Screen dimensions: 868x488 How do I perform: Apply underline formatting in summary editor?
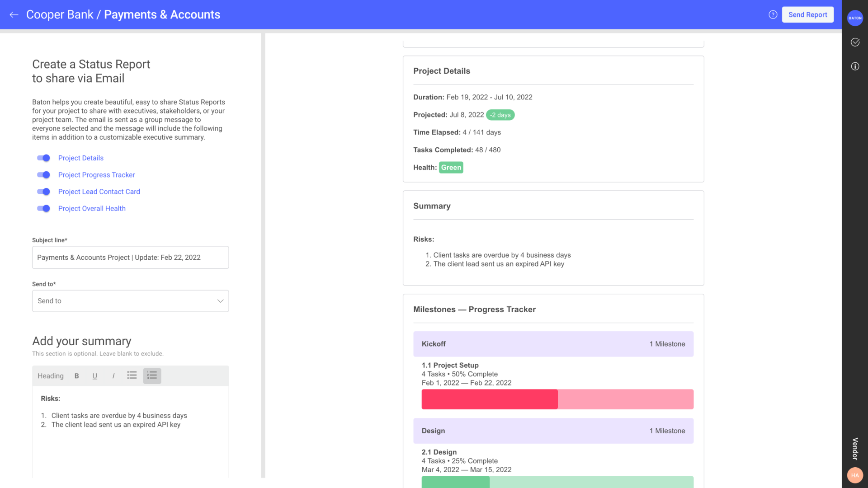point(94,376)
